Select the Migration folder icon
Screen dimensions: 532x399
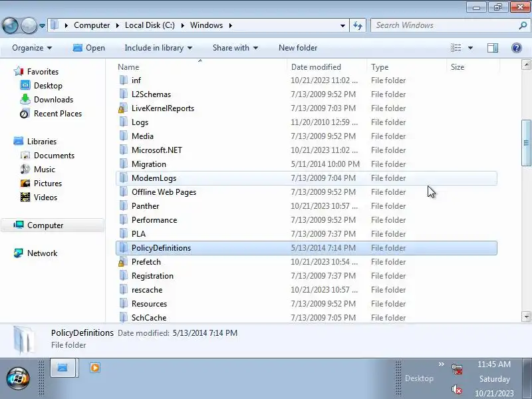(124, 164)
